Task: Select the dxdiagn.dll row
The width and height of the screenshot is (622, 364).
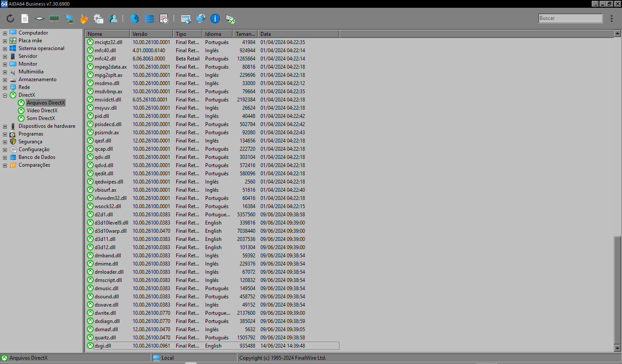Action: pos(213,321)
